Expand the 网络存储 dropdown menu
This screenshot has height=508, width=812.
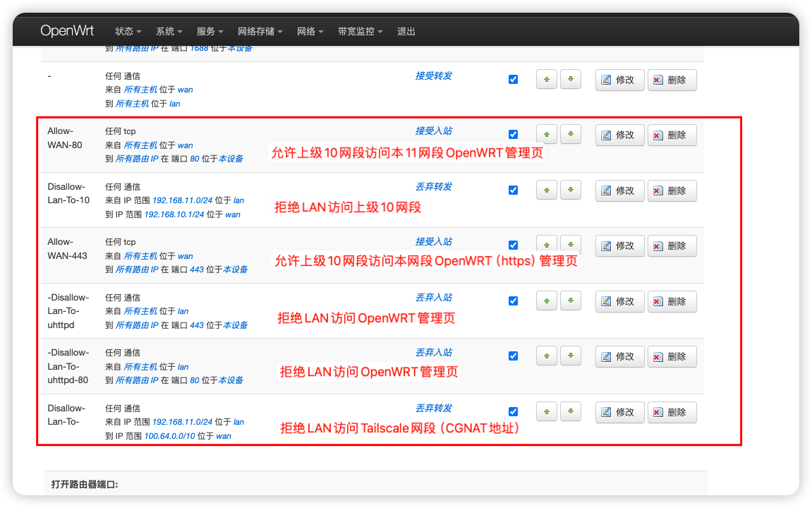tap(260, 32)
